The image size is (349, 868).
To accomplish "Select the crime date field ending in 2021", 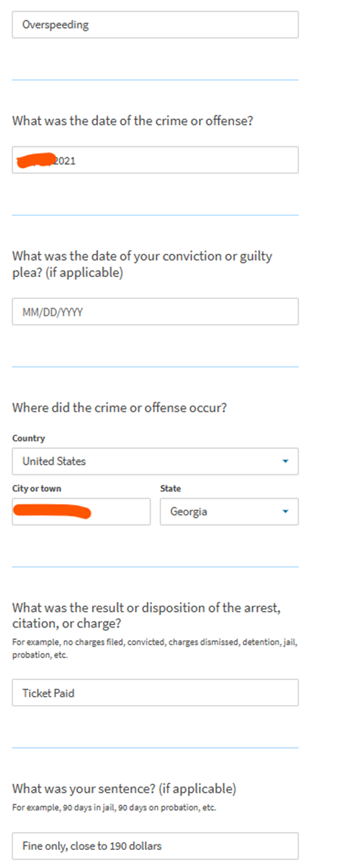I will tap(155, 160).
